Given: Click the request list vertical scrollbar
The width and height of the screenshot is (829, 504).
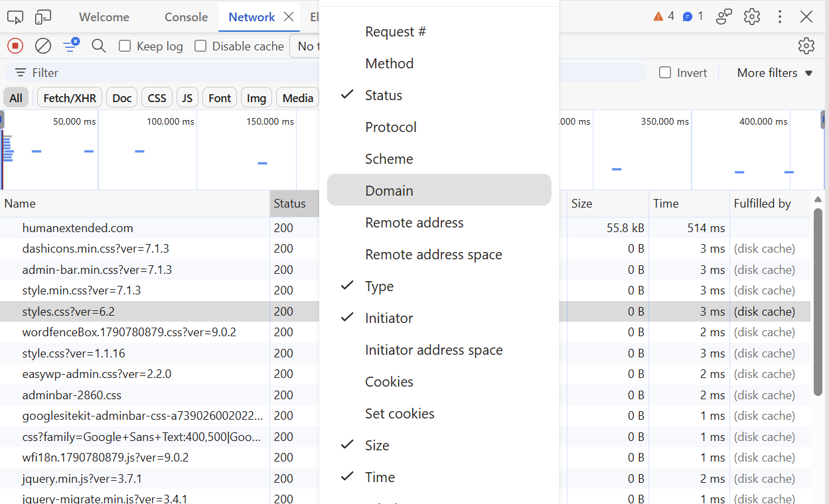Looking at the screenshot, I should coord(818,302).
